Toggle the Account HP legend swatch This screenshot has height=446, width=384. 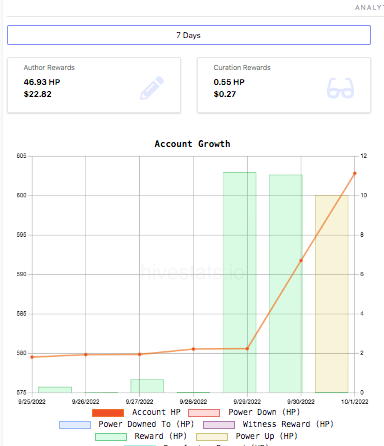point(108,413)
